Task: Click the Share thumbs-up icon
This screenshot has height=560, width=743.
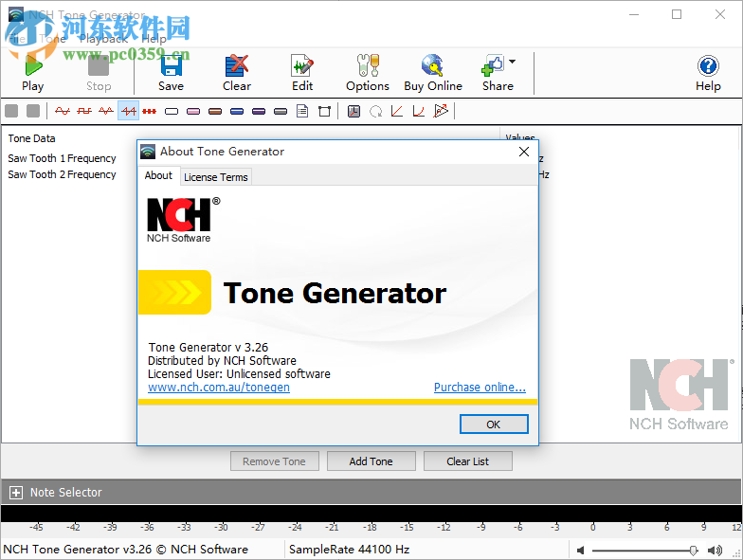Action: click(493, 66)
